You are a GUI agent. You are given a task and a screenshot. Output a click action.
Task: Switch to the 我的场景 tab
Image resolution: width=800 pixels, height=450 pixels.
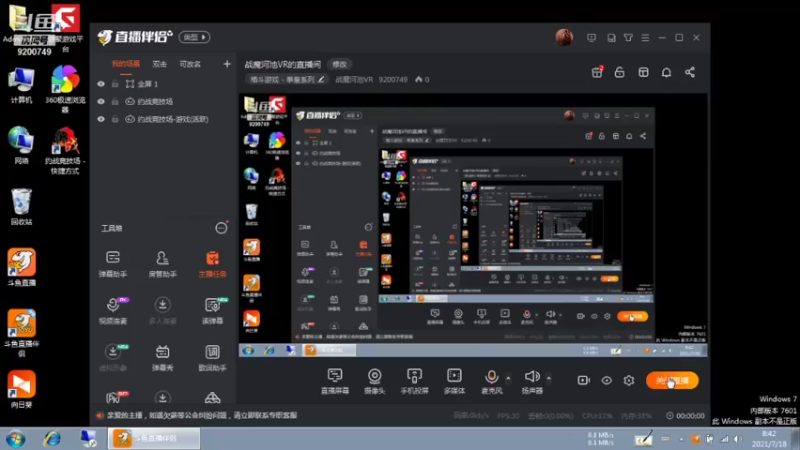[x=126, y=64]
